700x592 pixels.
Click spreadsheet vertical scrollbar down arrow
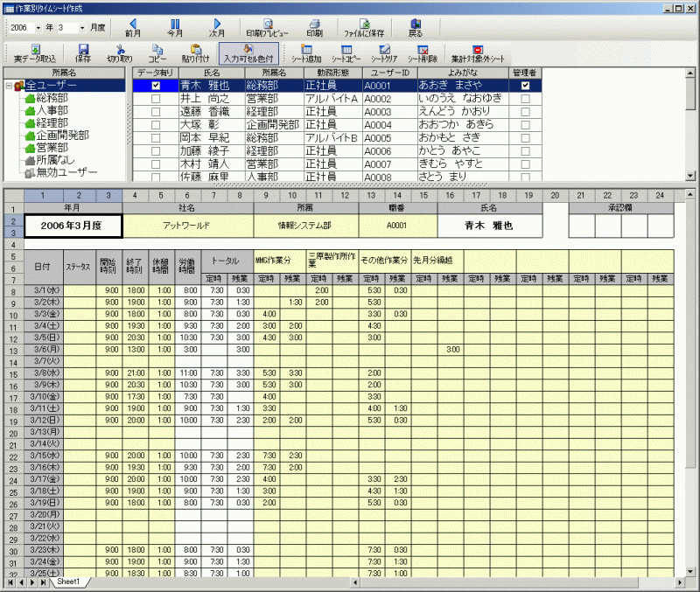coord(690,572)
